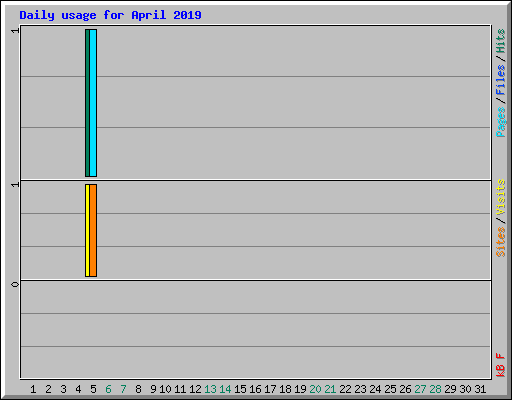Select the cyan pages bar
The image size is (512, 400).
[93, 103]
